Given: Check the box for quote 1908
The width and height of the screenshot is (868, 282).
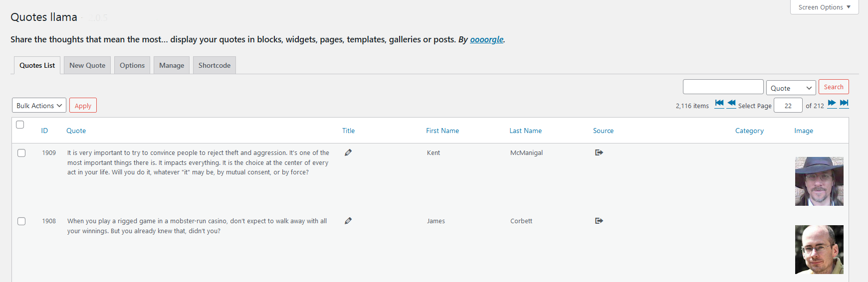Looking at the screenshot, I should [x=21, y=221].
